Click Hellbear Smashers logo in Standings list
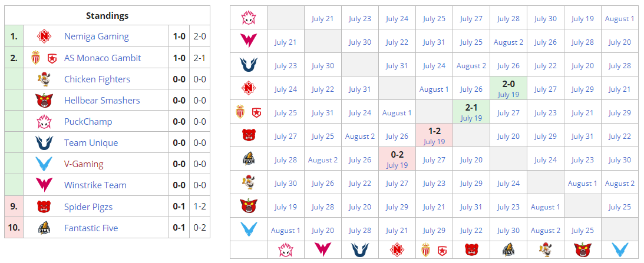644x263 pixels. tap(45, 100)
